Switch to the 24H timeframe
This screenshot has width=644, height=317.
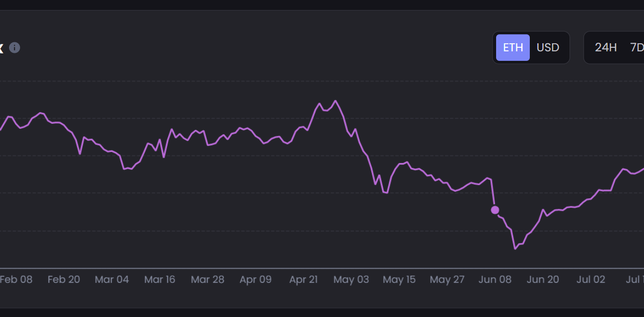[x=606, y=47]
